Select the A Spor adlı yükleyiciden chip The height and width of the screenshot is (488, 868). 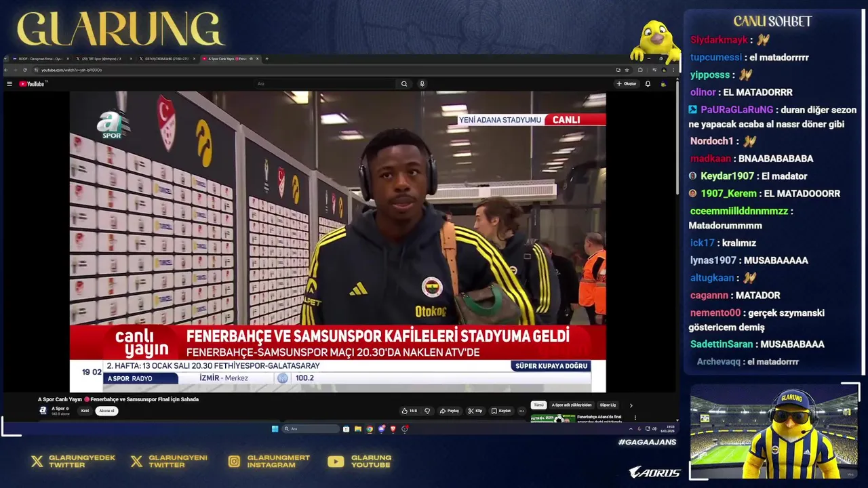[x=572, y=405]
